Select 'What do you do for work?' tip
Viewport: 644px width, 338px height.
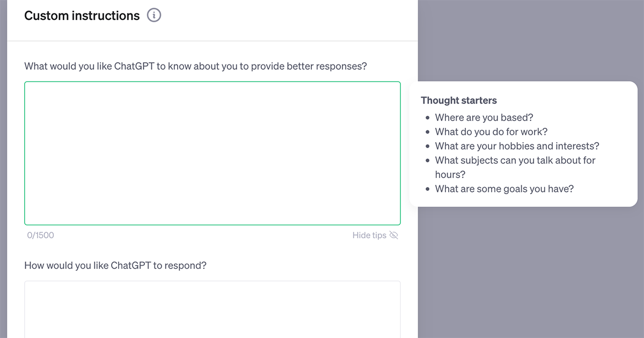click(x=491, y=131)
